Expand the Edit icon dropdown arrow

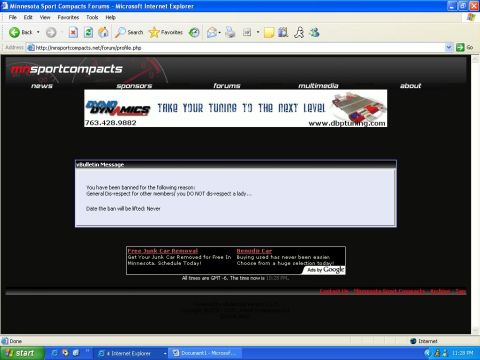(x=258, y=32)
